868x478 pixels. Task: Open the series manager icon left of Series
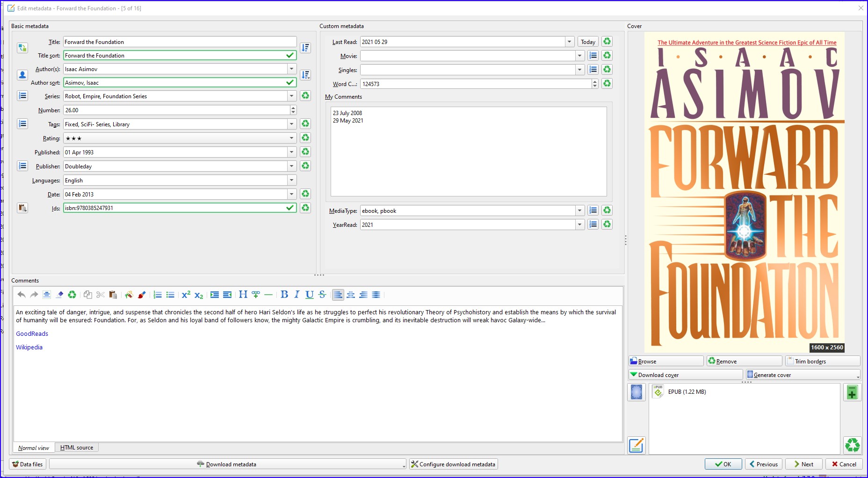(22, 96)
